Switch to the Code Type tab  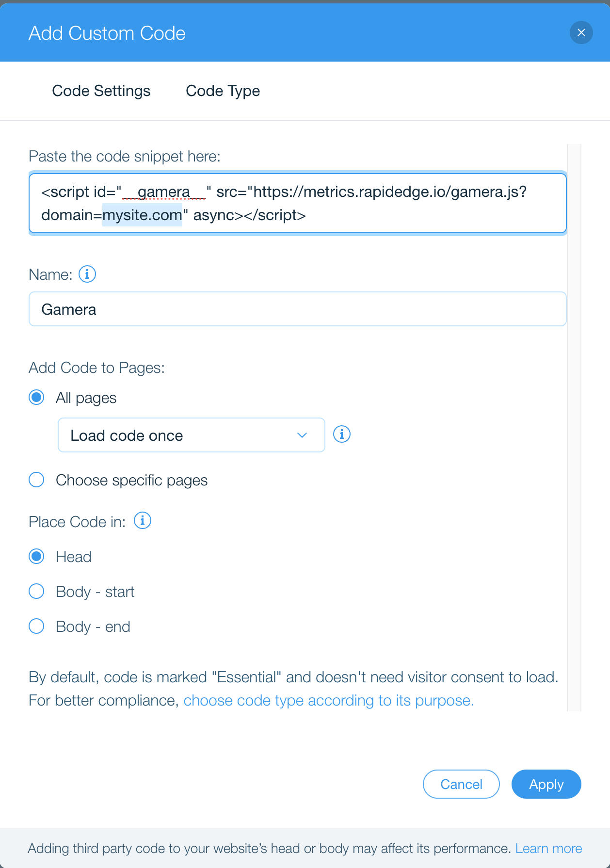tap(223, 91)
